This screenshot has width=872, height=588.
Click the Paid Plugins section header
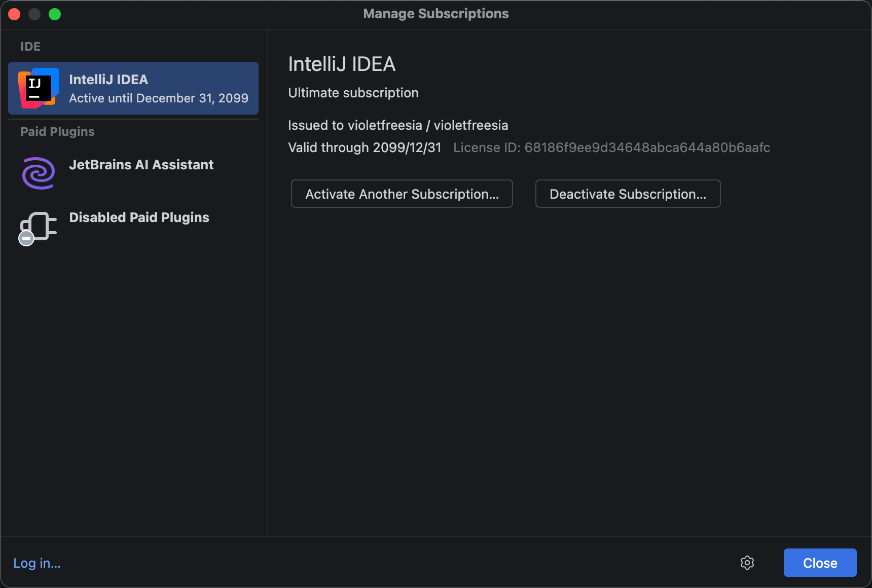pyautogui.click(x=57, y=132)
